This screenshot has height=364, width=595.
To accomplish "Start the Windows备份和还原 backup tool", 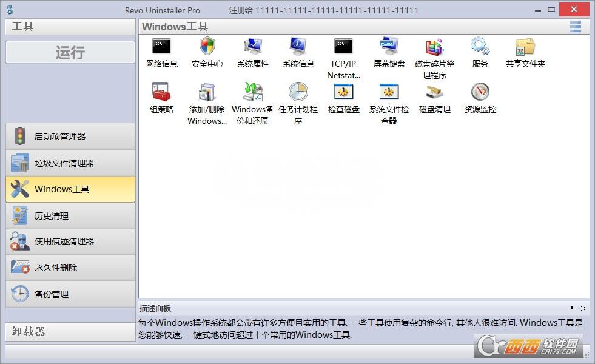I will [x=252, y=96].
